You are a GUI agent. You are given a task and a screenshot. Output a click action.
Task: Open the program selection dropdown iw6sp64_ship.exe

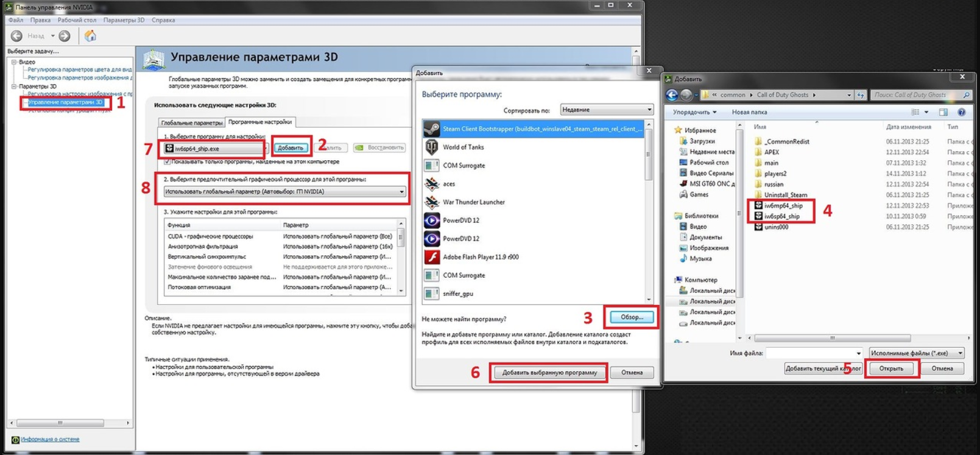(x=216, y=148)
